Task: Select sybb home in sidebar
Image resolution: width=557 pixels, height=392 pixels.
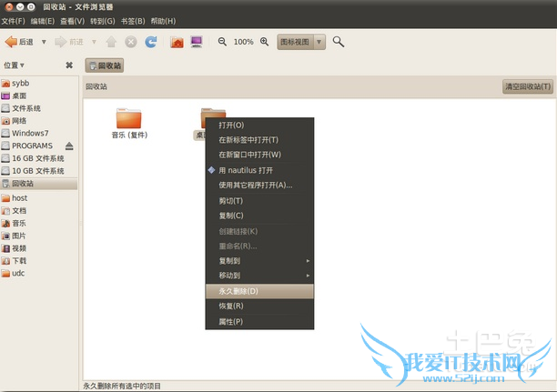Action: point(39,84)
